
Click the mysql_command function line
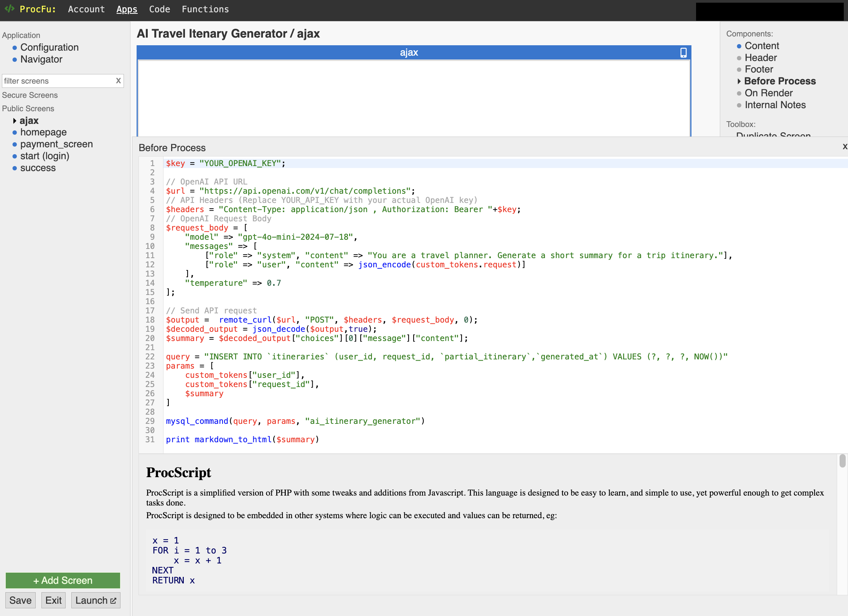tap(295, 421)
